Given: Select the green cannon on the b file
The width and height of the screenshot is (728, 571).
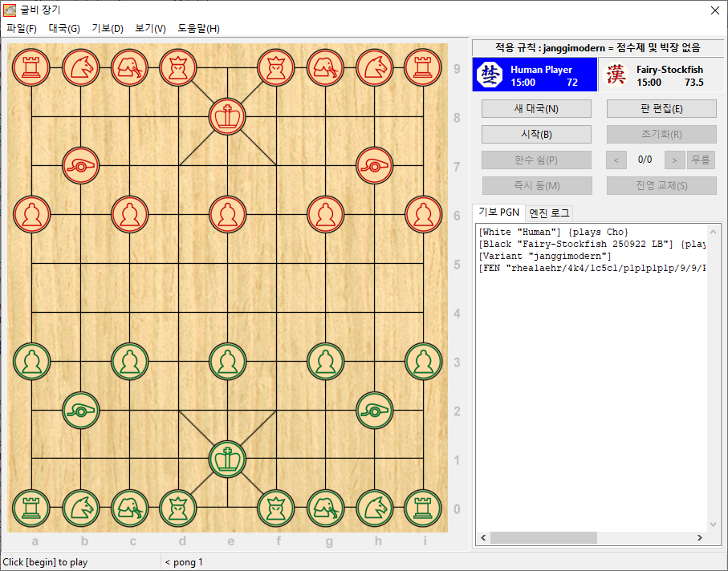Looking at the screenshot, I should point(81,410).
